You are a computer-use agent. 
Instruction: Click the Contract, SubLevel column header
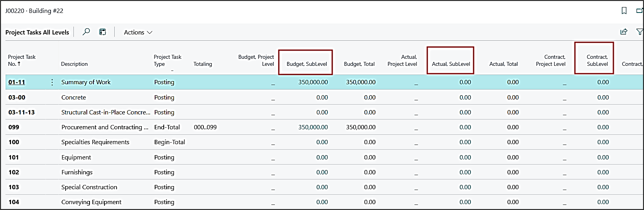coord(597,60)
